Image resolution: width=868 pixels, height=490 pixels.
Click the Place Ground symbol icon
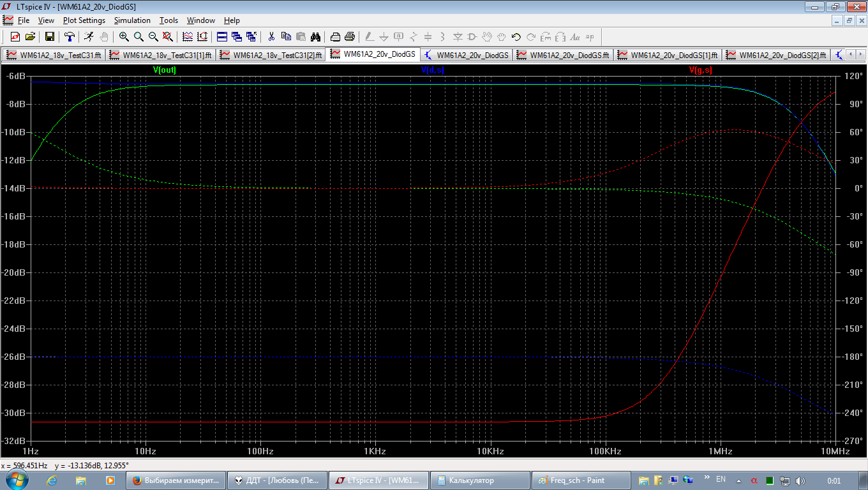[x=384, y=36]
